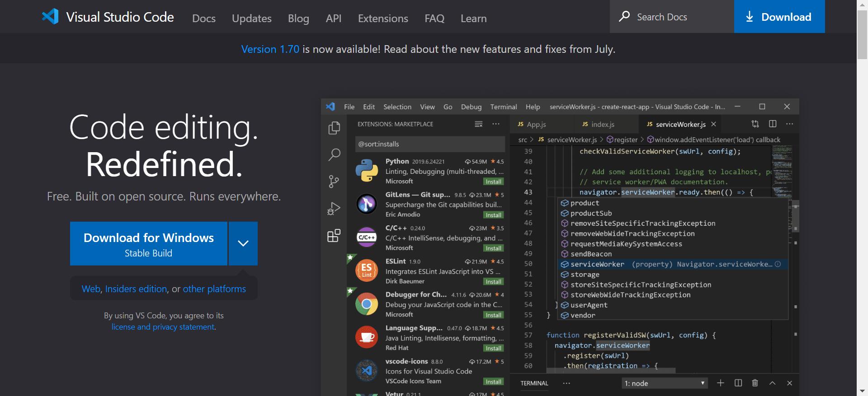Screen dimensions: 868x396
Task: Follow the Insiders edition link
Action: (136, 289)
